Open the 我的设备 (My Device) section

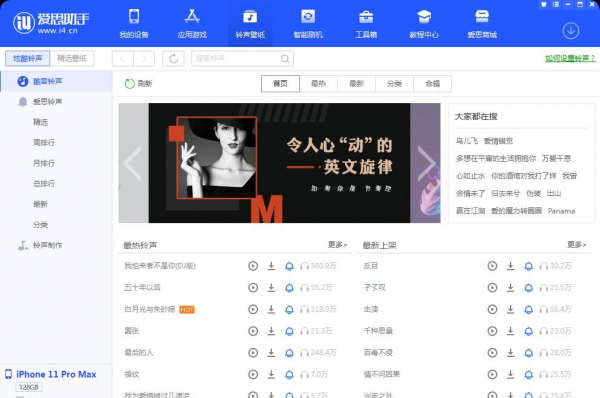(x=134, y=24)
